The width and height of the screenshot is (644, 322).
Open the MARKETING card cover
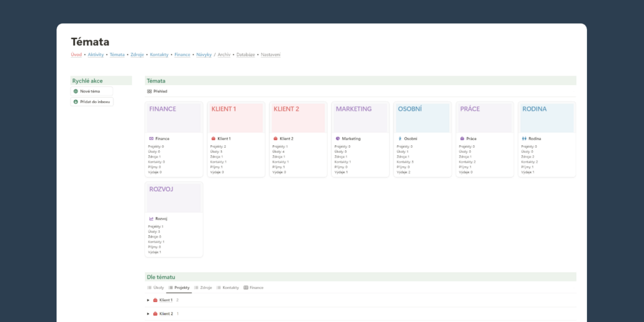(361, 118)
